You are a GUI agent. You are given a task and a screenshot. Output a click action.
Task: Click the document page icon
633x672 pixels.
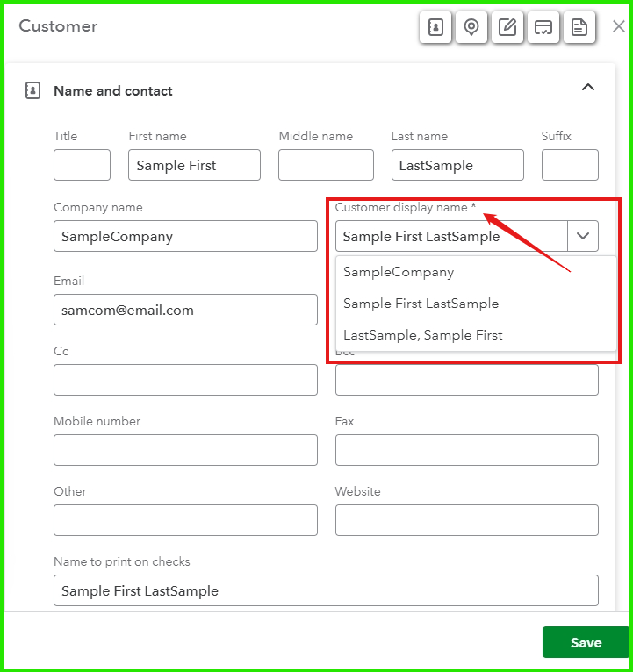coord(579,26)
